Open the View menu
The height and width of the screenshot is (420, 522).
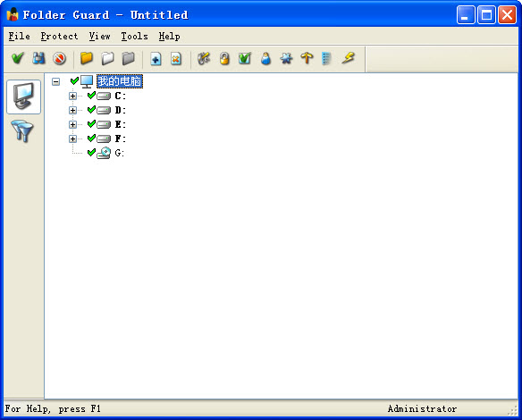99,36
